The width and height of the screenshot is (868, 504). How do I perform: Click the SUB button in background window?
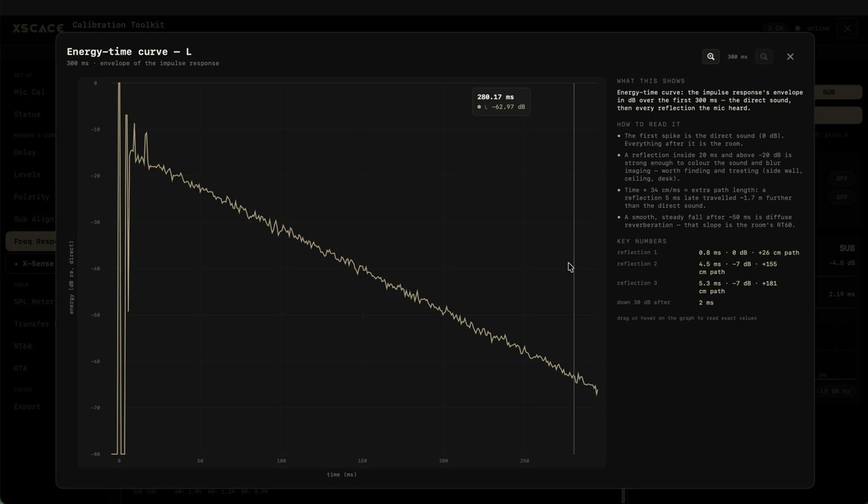(x=838, y=93)
